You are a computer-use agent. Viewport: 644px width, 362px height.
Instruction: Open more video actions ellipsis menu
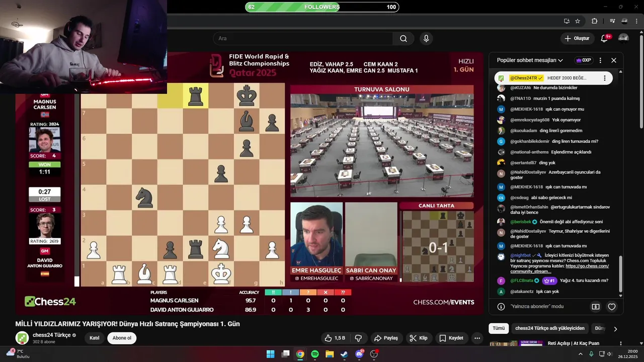477,338
